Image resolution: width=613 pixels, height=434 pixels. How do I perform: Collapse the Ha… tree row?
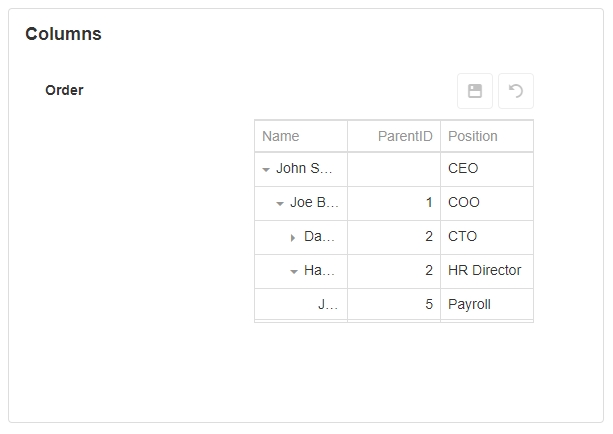coord(294,271)
